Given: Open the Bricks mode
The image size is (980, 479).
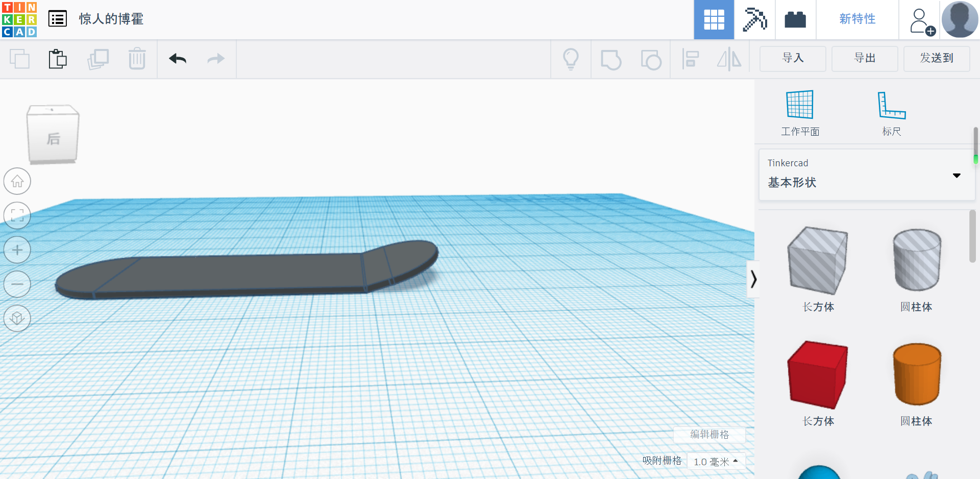Looking at the screenshot, I should [795, 19].
